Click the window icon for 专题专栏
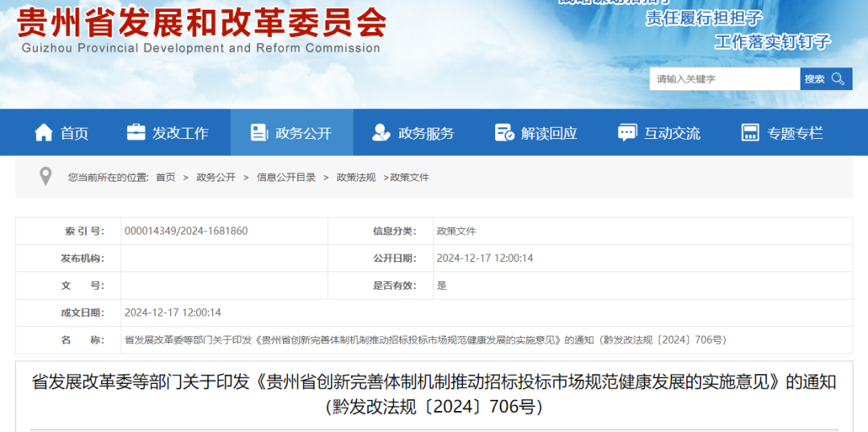This screenshot has width=868, height=432. (x=750, y=132)
